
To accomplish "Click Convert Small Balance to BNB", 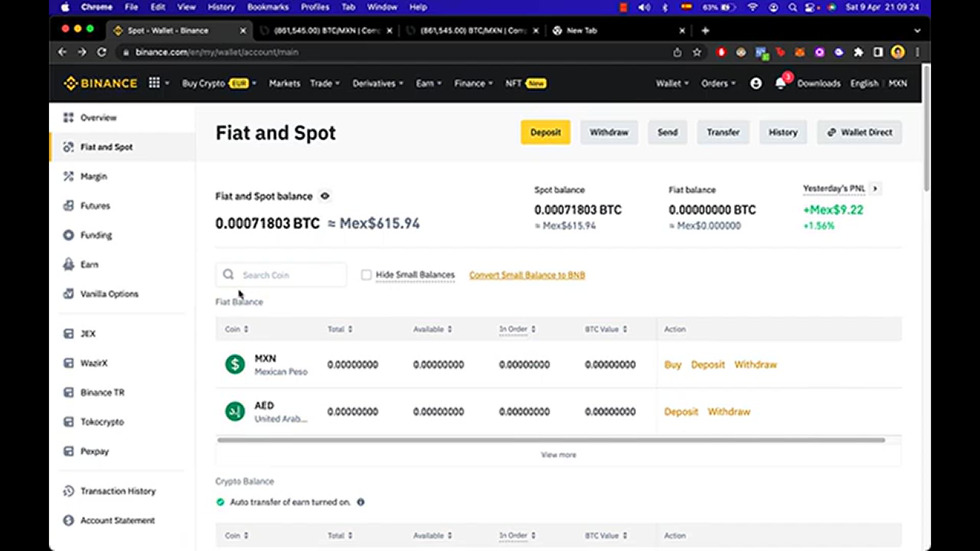I will 527,275.
